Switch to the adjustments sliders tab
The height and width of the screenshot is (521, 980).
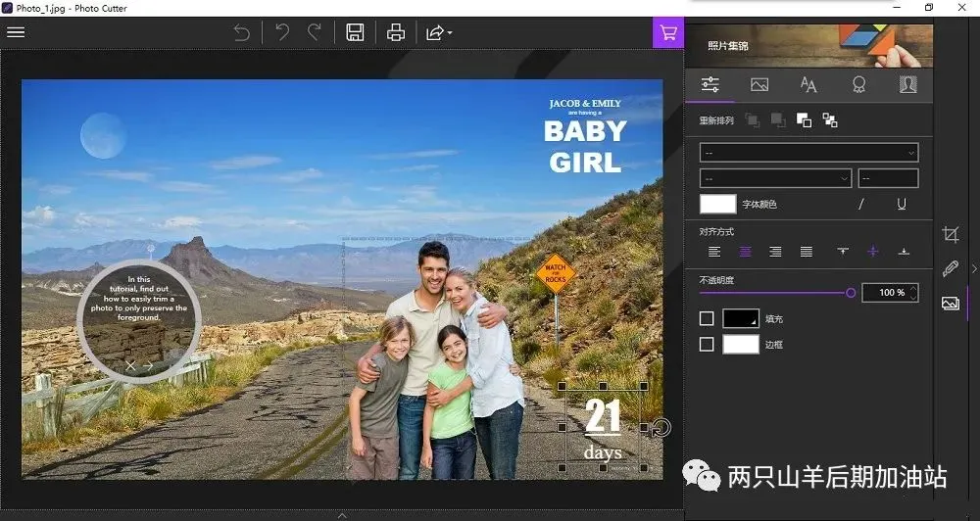tap(710, 84)
